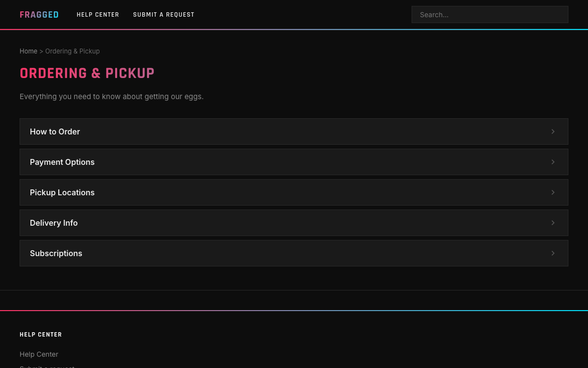Click the FRAGGED logo
The image size is (588, 368).
pyautogui.click(x=39, y=15)
